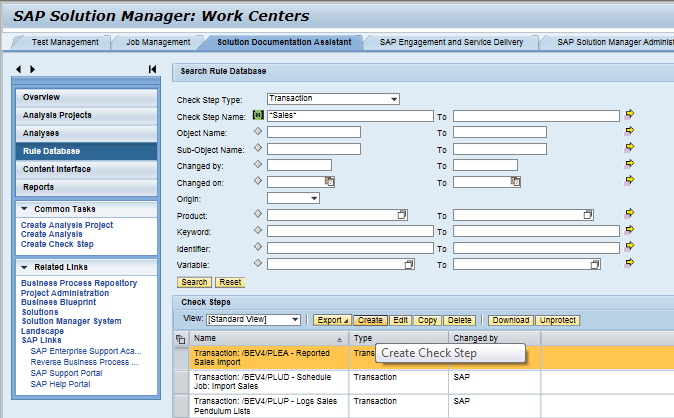Open the View dropdown showing Standard View
This screenshot has width=674, height=418.
coord(295,320)
